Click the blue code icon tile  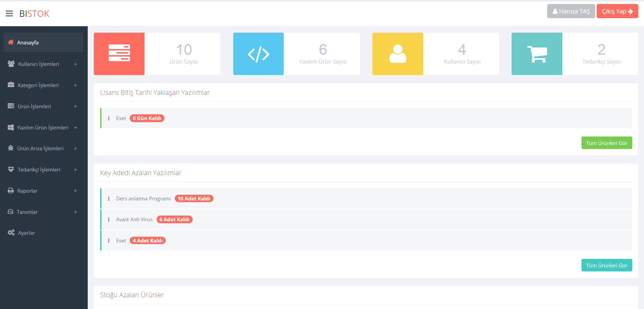258,54
